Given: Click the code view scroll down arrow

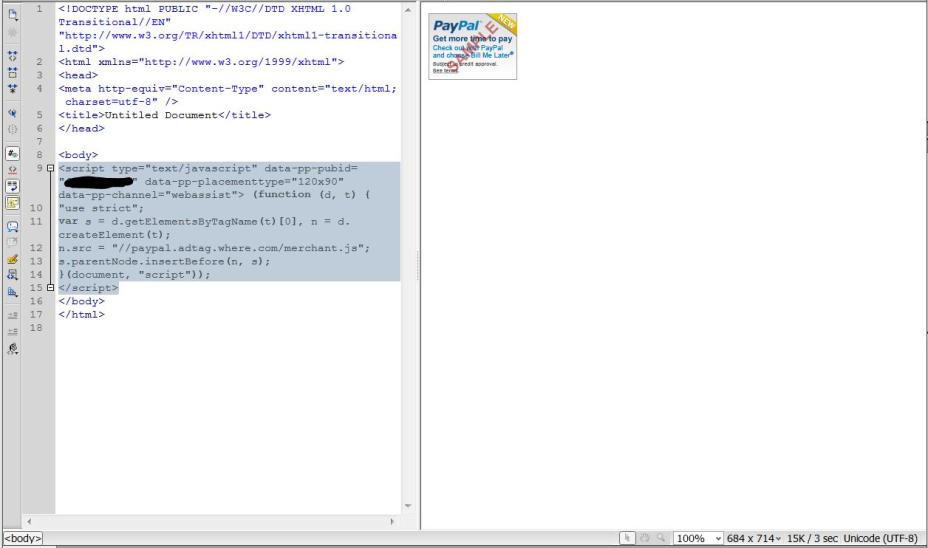Looking at the screenshot, I should pos(408,506).
